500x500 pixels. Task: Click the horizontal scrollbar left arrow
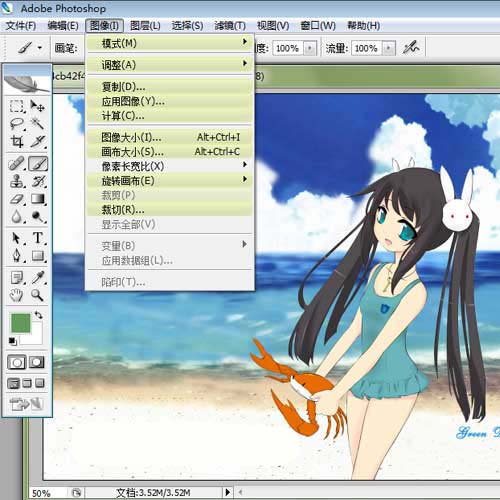[240, 492]
